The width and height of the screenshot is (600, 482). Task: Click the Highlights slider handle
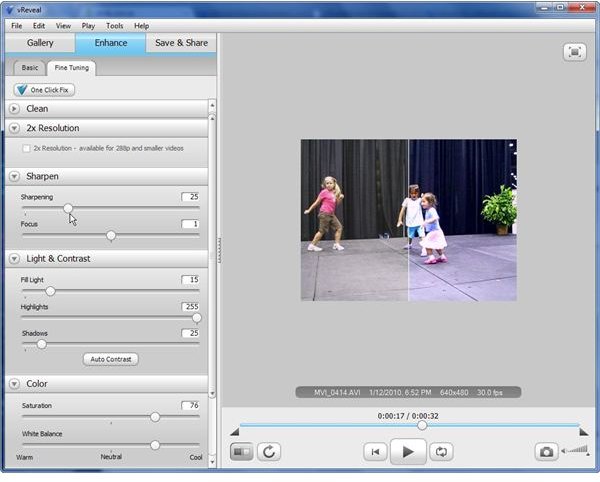click(x=197, y=318)
